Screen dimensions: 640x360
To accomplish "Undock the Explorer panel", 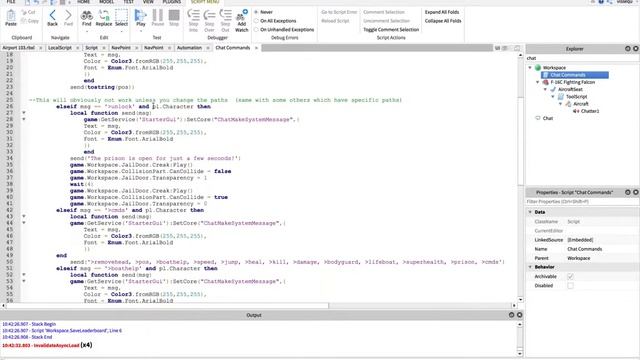I will (x=628, y=49).
